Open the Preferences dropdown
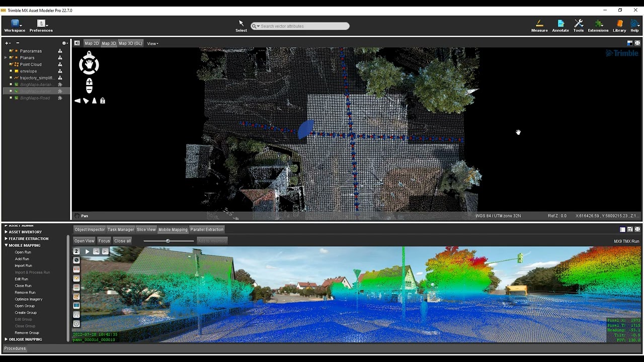 (x=41, y=26)
